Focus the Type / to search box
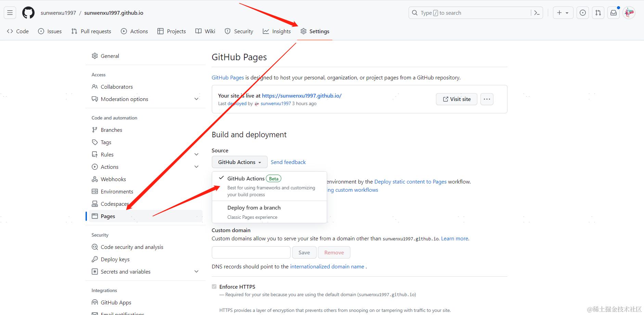644x315 pixels. (476, 13)
